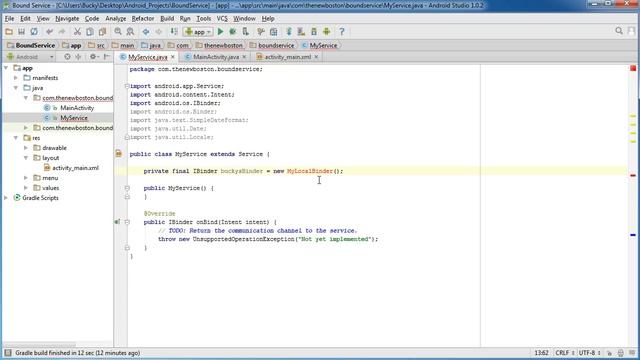Screen dimensions: 640x360
Task: Click Scroll from Source icon in project panel
Action: pyautogui.click(x=67, y=57)
